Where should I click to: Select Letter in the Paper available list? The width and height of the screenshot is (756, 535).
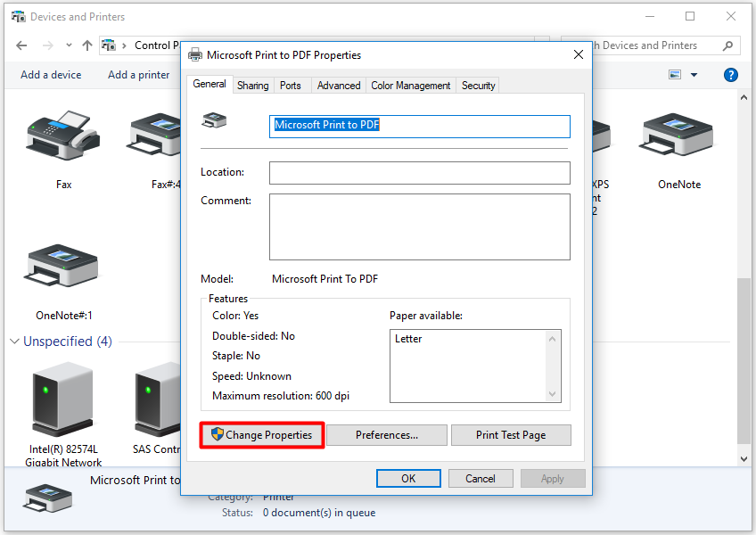point(408,339)
